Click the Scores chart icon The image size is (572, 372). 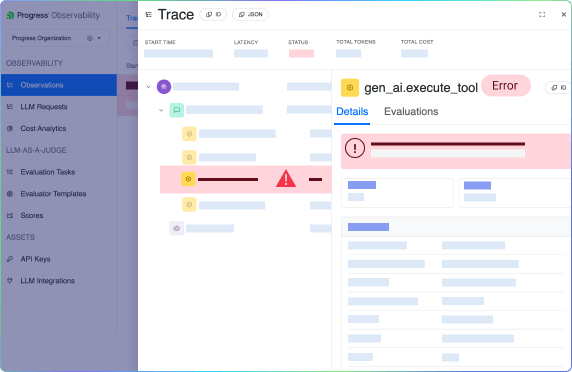[10, 216]
